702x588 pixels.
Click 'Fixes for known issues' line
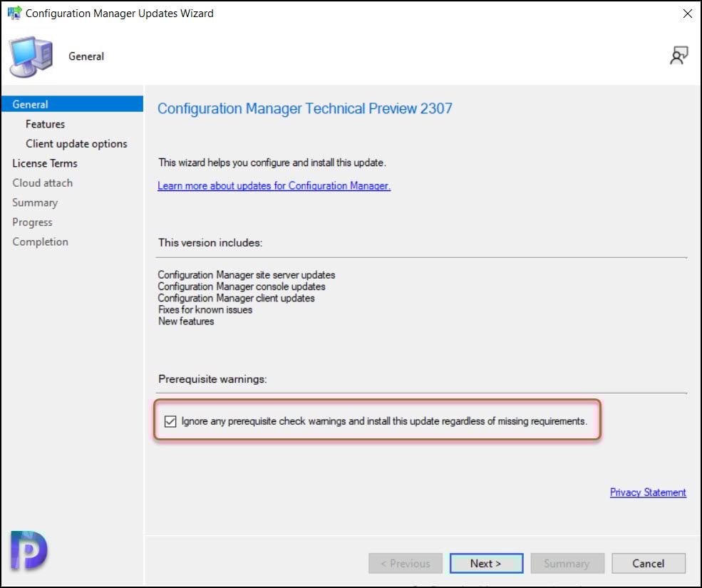[205, 310]
